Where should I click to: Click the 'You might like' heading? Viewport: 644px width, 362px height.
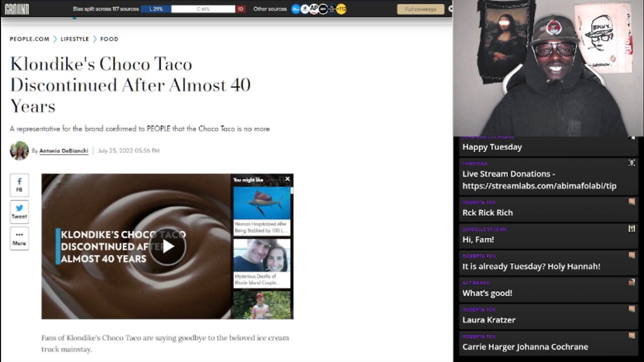coord(248,179)
